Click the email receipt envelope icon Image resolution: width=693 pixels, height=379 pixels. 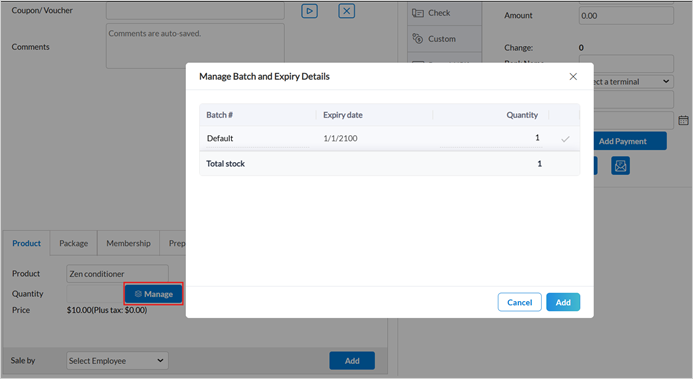pos(620,166)
